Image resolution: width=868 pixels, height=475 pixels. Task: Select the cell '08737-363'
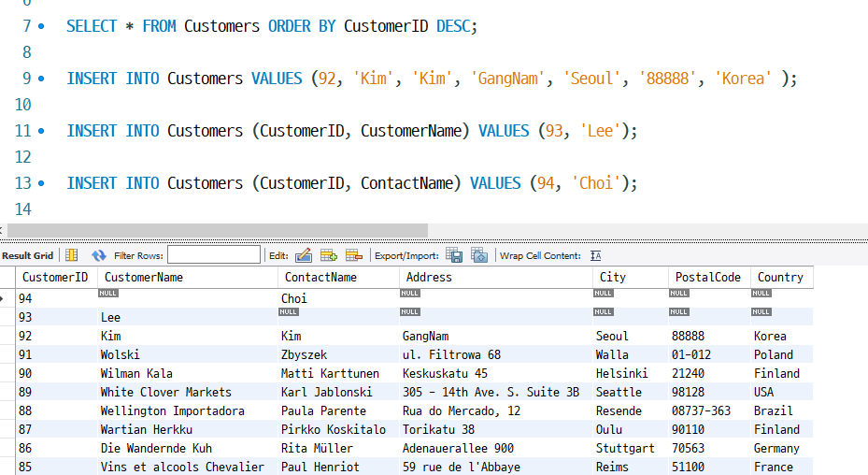point(709,410)
